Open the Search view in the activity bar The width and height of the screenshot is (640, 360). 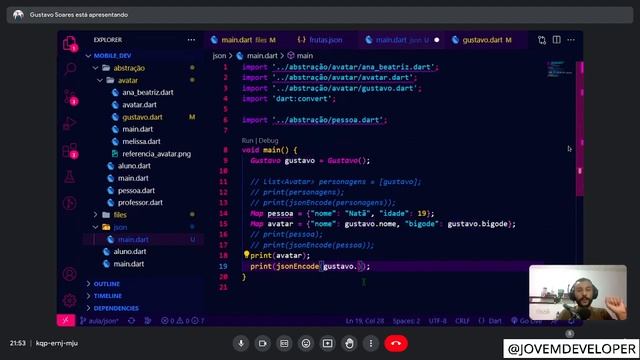click(x=70, y=69)
